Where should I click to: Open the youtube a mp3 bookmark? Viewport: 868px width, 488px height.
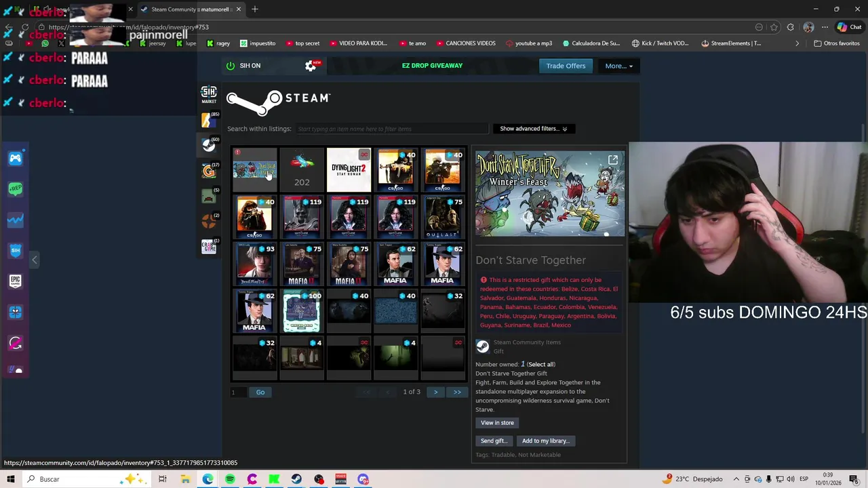pyautogui.click(x=528, y=43)
